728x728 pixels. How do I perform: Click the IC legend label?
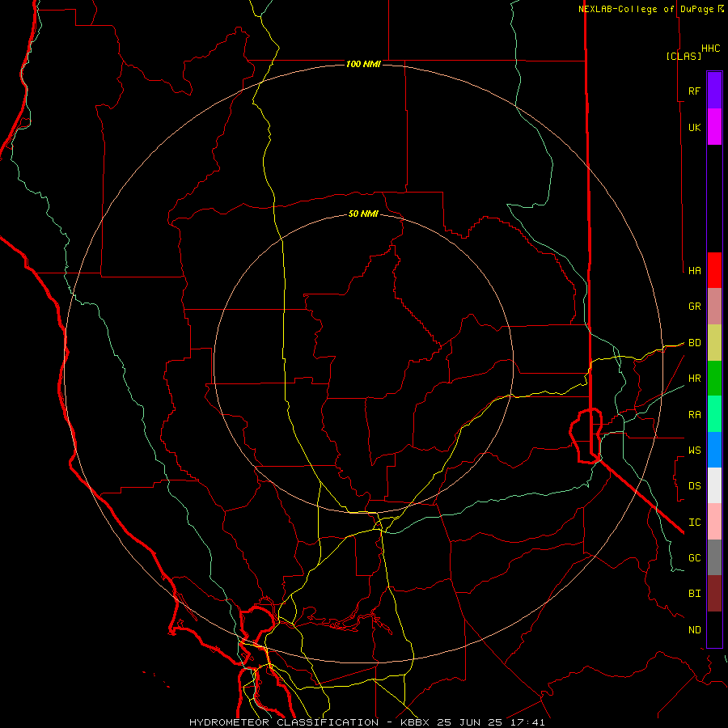694,523
